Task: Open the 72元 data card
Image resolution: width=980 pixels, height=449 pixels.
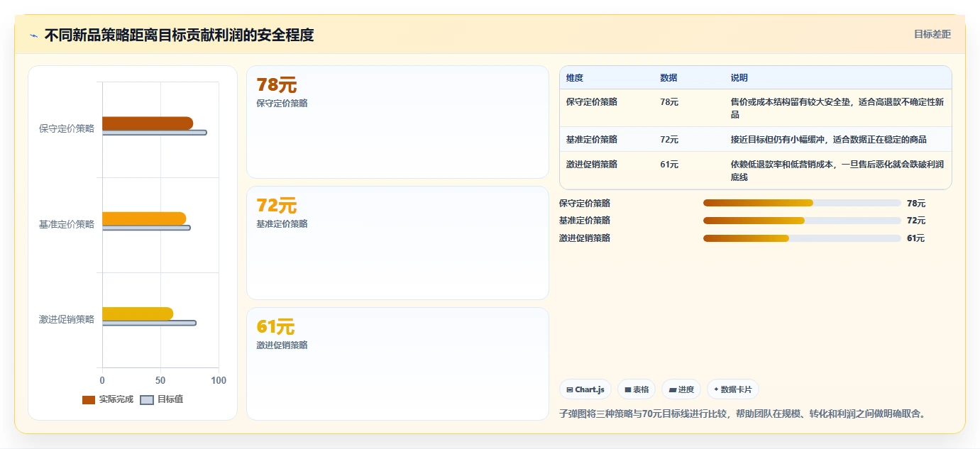Action: click(x=397, y=243)
